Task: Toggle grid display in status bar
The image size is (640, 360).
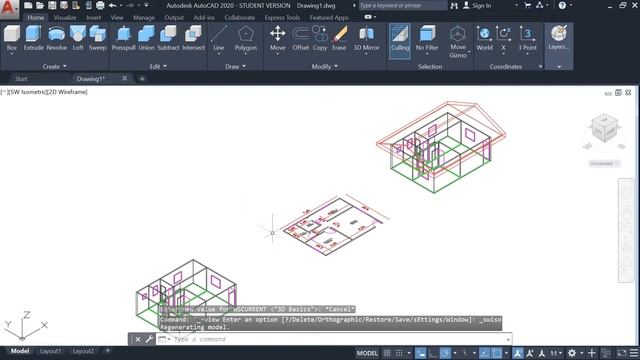Action: (387, 353)
